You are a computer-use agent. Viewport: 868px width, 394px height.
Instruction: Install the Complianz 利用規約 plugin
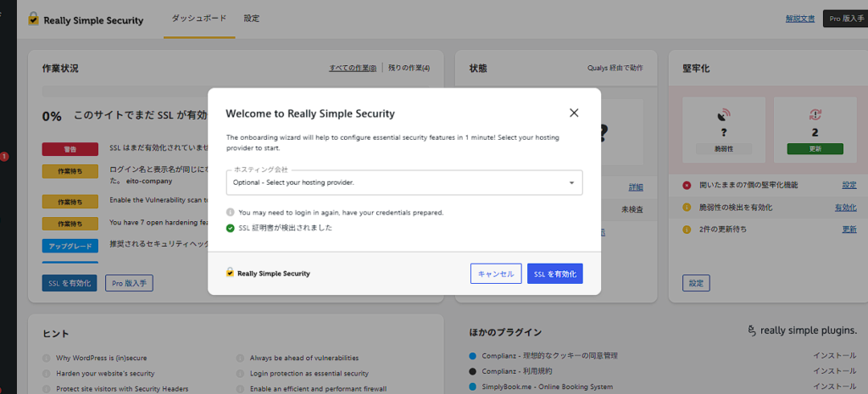[834, 371]
